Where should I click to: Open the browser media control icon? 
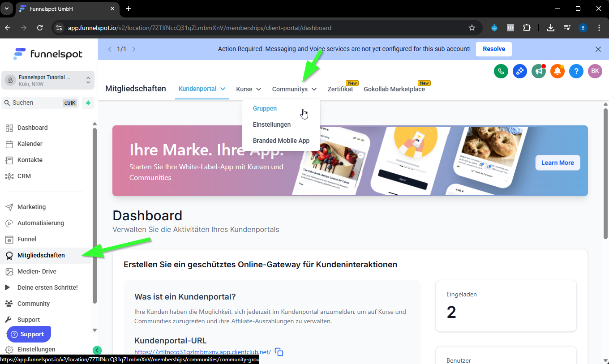[x=567, y=28]
